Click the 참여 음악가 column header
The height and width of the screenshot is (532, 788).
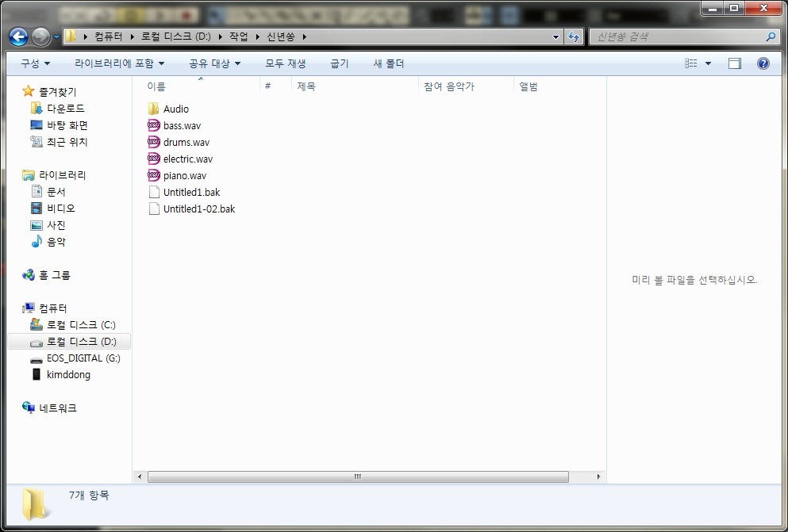click(x=449, y=86)
